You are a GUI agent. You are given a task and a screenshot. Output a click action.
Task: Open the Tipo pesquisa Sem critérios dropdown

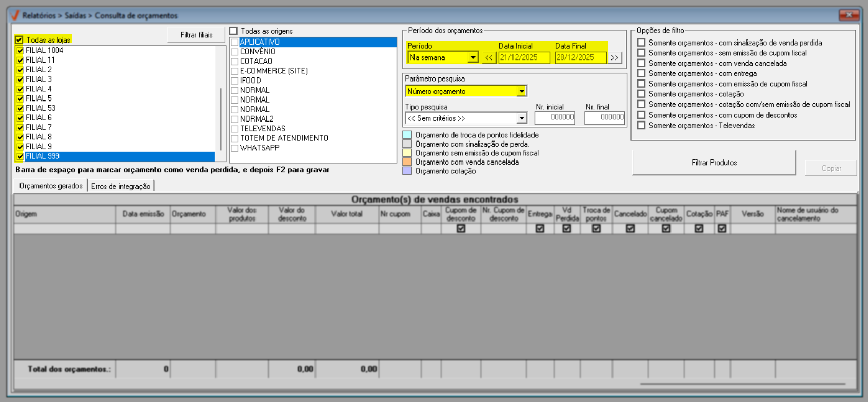(521, 118)
